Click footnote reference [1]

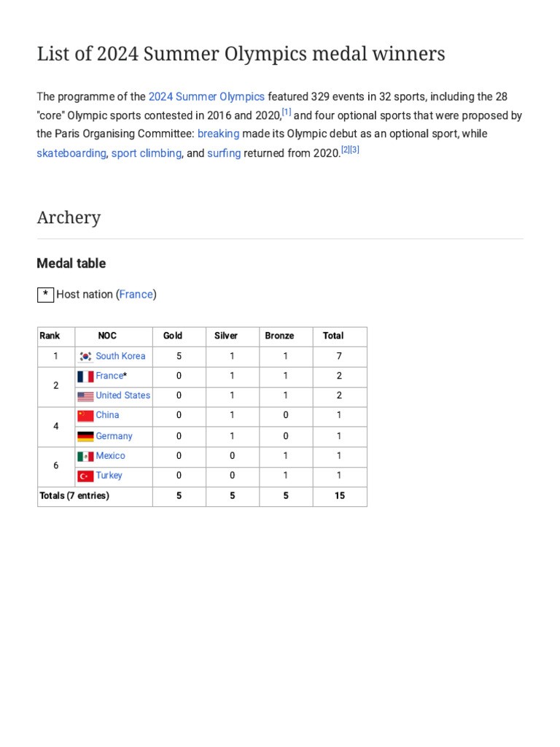tap(287, 112)
